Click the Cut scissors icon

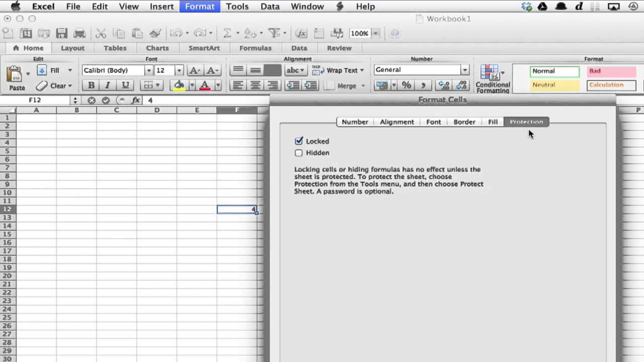(101, 33)
